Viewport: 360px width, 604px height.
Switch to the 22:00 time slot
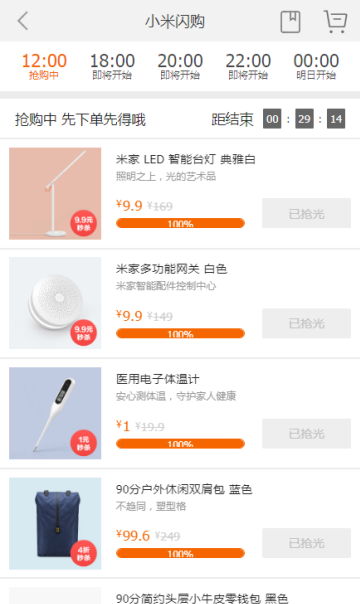click(x=248, y=66)
